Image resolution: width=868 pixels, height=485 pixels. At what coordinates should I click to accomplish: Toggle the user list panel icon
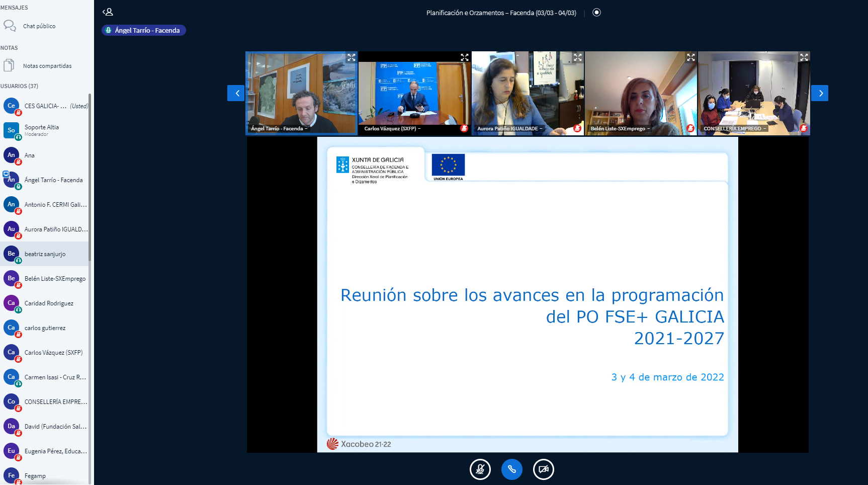coord(108,12)
